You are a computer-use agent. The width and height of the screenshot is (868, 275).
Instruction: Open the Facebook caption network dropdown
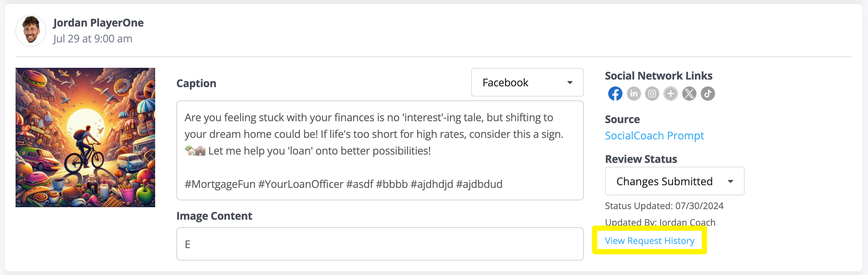pos(527,82)
